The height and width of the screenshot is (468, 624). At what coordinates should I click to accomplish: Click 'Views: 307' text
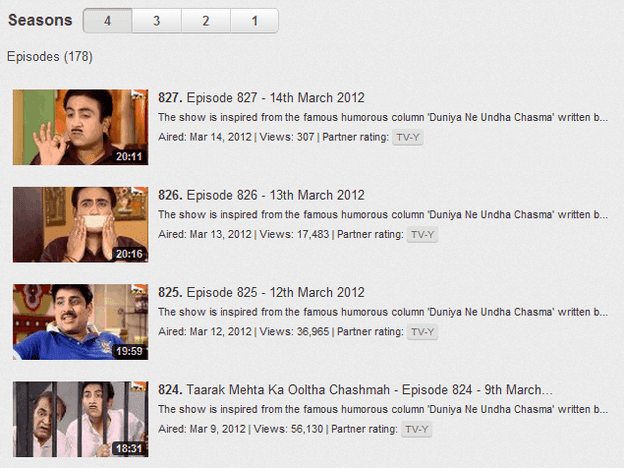287,137
